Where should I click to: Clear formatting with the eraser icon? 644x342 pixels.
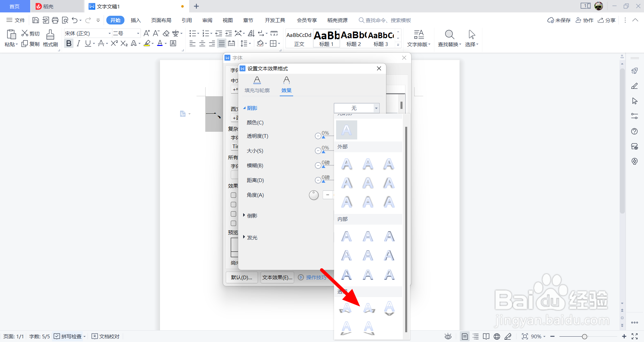tap(166, 33)
